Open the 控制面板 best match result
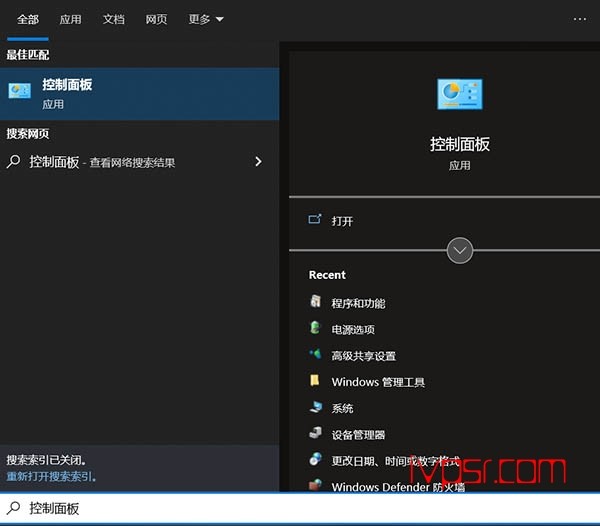Screen dimensions: 600x526 [139, 94]
